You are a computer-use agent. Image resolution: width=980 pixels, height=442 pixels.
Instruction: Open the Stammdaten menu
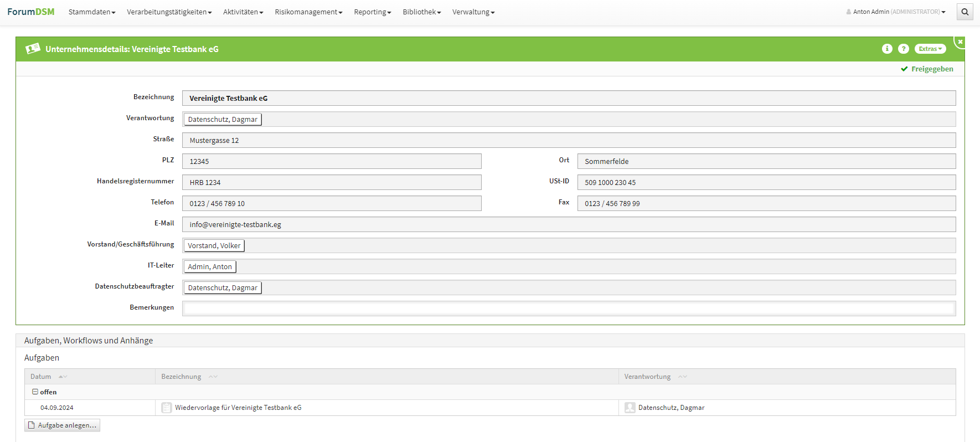(92, 12)
